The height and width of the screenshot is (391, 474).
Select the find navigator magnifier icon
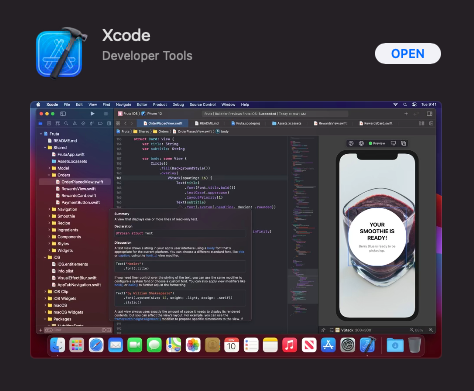[x=66, y=123]
